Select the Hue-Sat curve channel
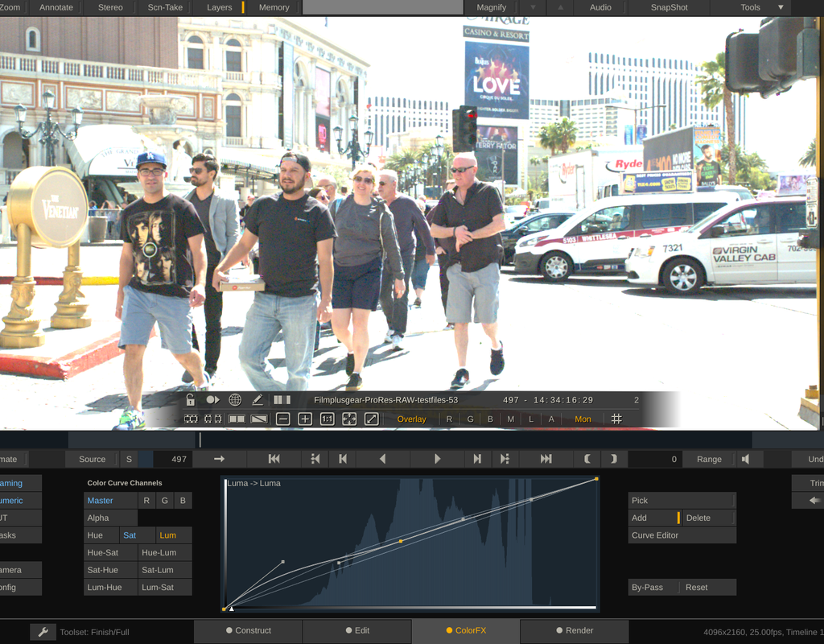The image size is (824, 644). pyautogui.click(x=111, y=552)
